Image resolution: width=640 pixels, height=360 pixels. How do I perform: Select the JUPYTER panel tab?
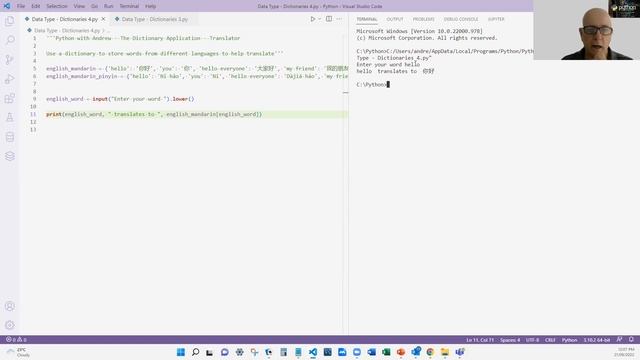pos(496,19)
